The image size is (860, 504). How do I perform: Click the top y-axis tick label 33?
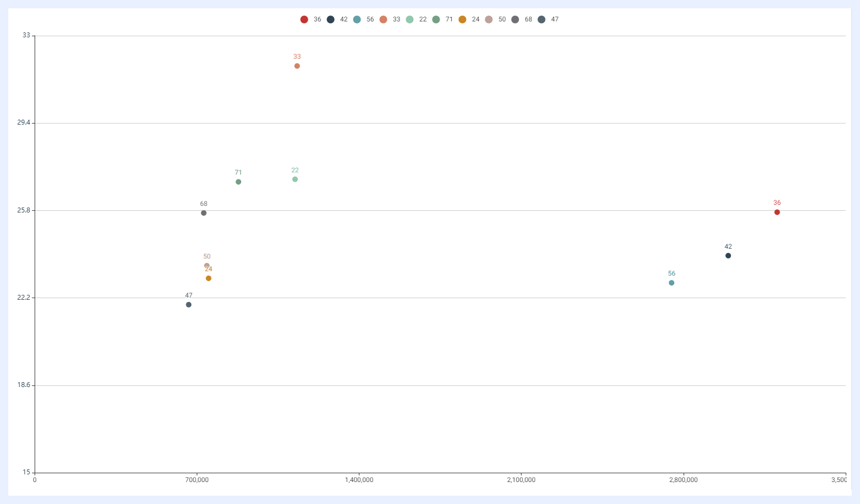coord(26,35)
